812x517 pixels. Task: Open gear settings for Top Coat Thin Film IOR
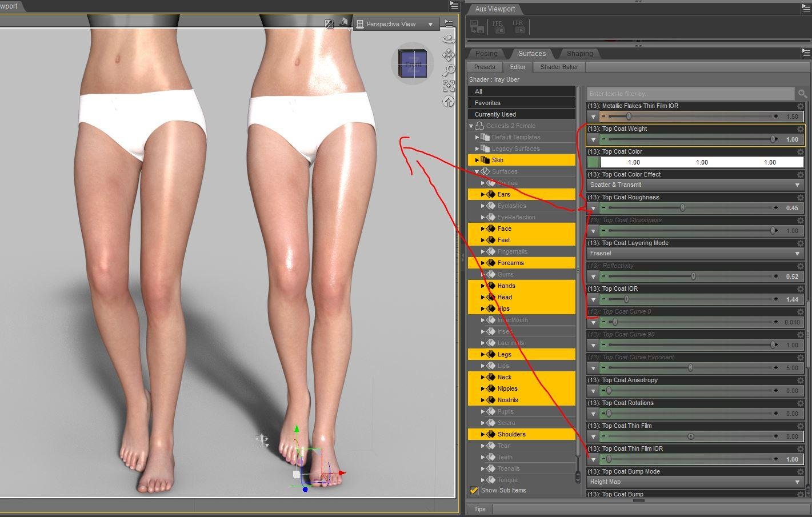[800, 449]
